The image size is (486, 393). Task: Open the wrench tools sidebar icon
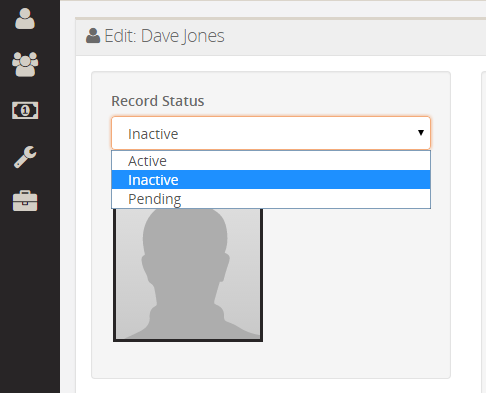(25, 157)
